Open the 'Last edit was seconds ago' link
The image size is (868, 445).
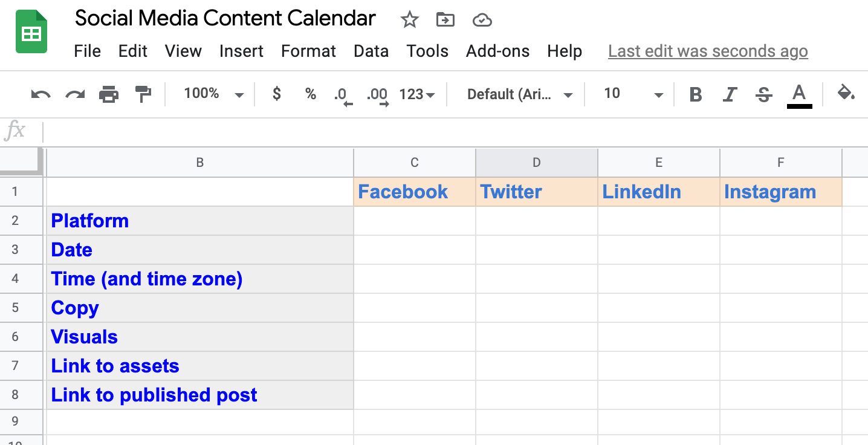click(708, 51)
